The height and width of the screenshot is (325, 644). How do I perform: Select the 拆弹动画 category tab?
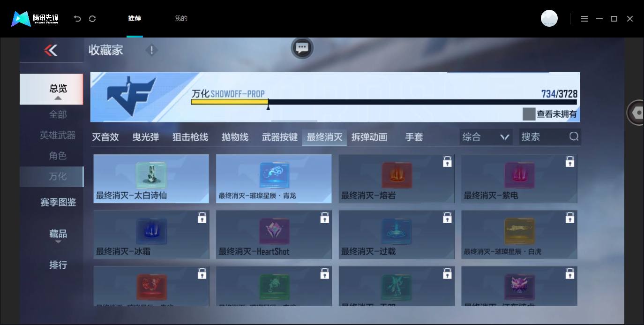[369, 137]
